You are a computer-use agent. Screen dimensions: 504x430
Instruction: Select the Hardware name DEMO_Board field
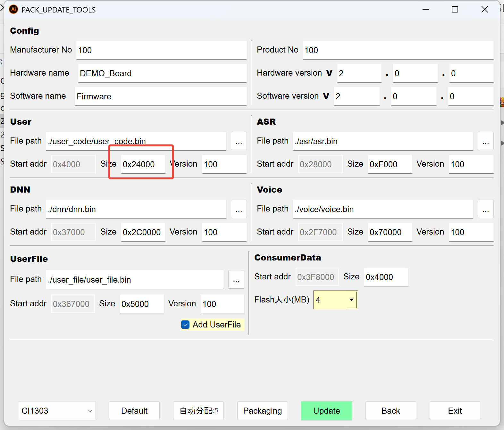click(162, 73)
